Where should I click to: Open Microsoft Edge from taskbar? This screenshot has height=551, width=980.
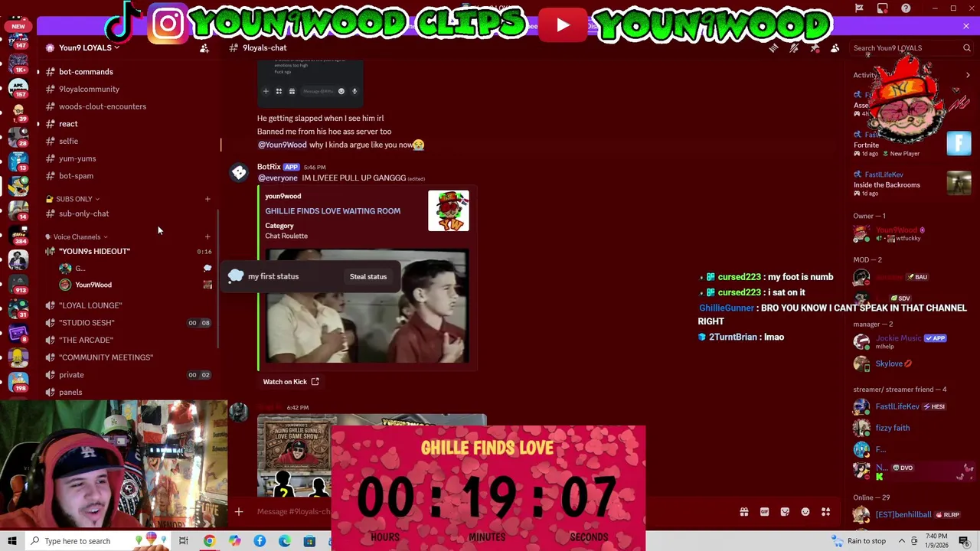point(285,541)
